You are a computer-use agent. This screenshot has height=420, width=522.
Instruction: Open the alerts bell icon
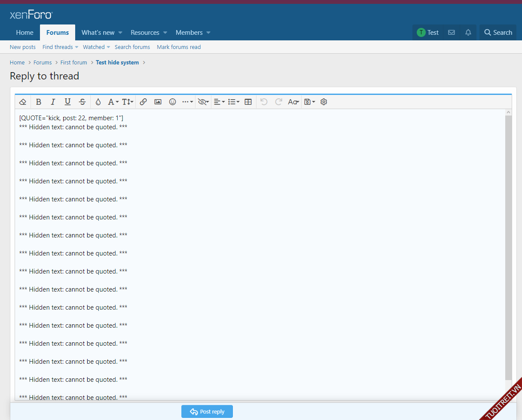point(468,33)
